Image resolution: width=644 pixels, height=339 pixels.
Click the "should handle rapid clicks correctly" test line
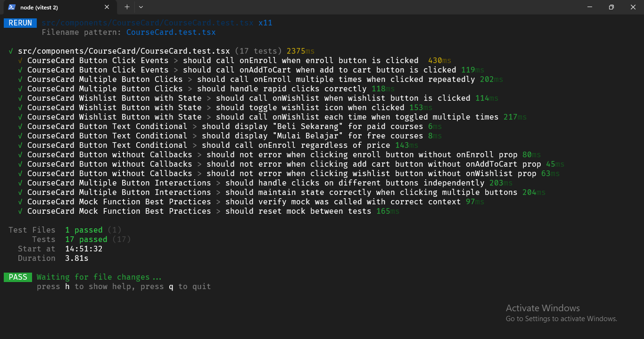coord(281,89)
